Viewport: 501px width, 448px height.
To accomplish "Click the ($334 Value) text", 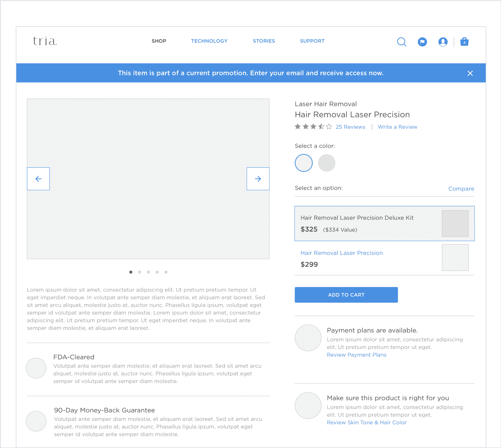I will (340, 230).
